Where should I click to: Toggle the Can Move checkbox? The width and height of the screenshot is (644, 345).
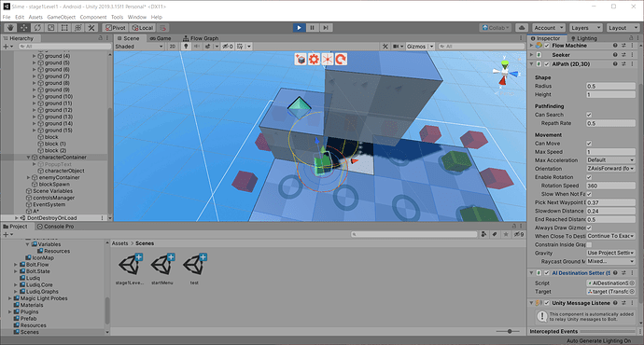click(x=589, y=144)
